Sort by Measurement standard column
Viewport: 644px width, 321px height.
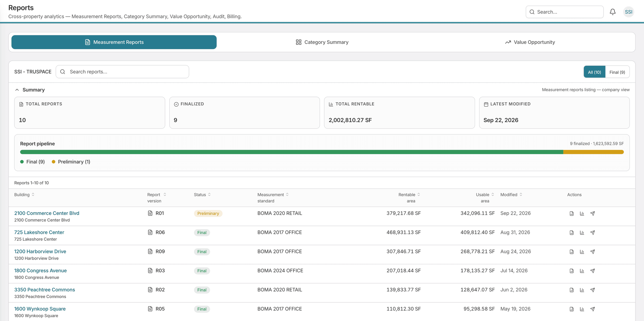click(x=273, y=197)
